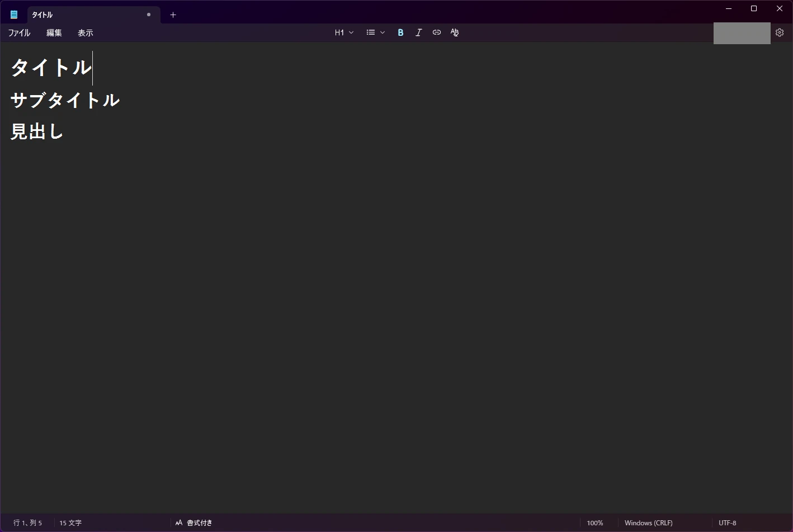Screen dimensions: 793x532
Task: Open the 編集 menu
Action: (x=54, y=33)
